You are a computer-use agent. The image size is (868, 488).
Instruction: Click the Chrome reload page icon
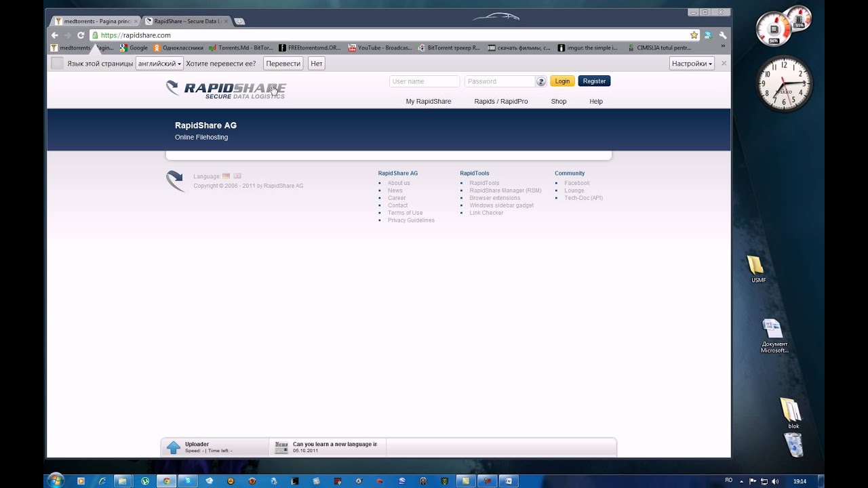point(81,35)
